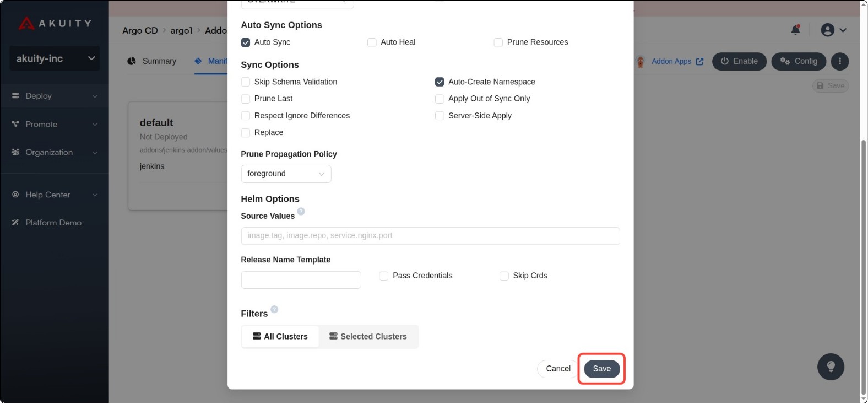Open the Prune Propagation Policy dropdown
Screen dimensions: 868x404
click(286, 174)
